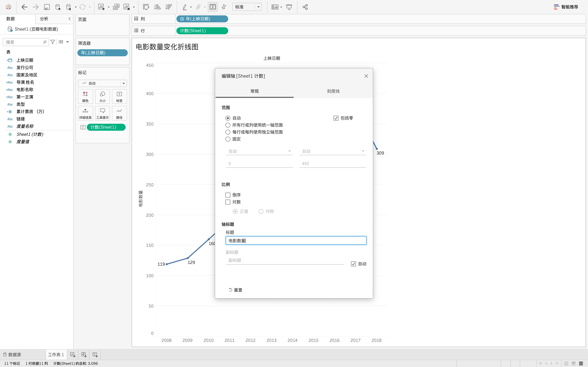The width and height of the screenshot is (588, 367).
Task: Expand the mark type 自动 dropdown
Action: 124,83
